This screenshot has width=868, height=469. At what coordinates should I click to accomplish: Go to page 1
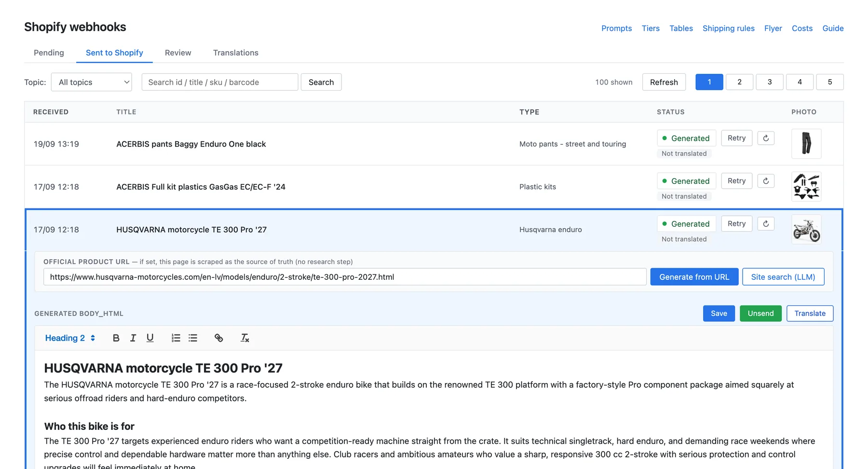click(x=709, y=82)
